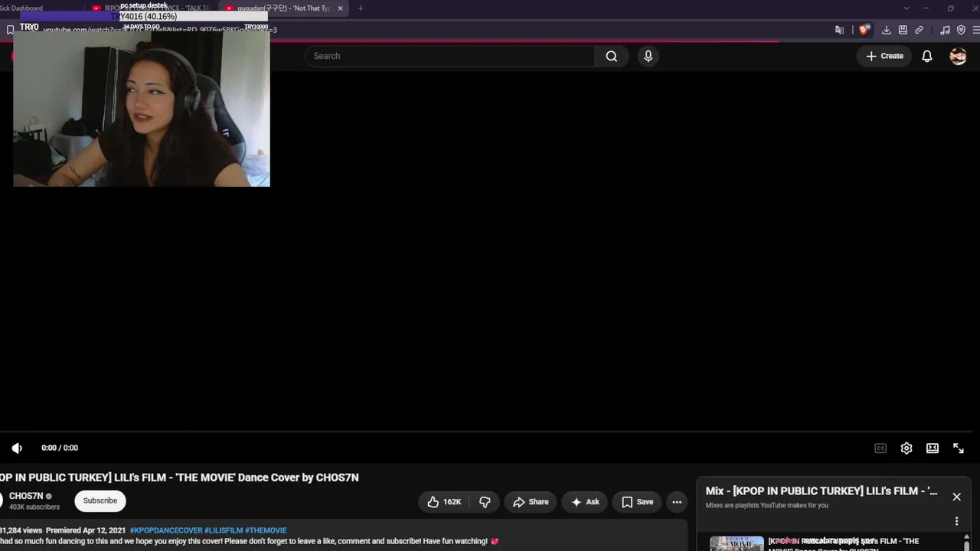Open the page translate icon

point(839,30)
